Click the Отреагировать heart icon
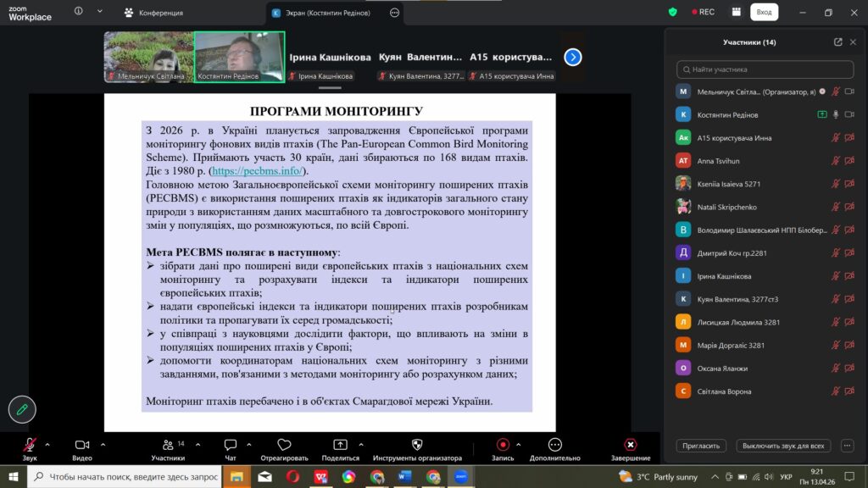The width and height of the screenshot is (868, 488). (x=284, y=445)
